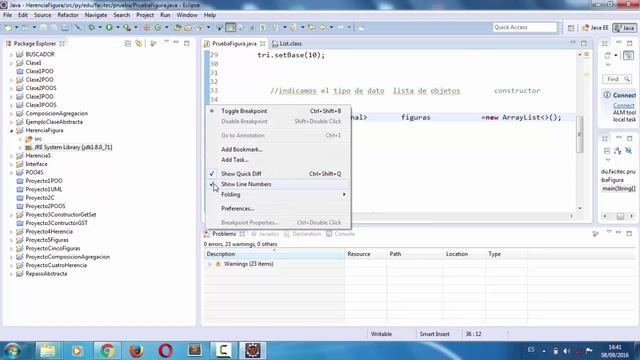
Task: Open the Source menu
Action: (42, 15)
